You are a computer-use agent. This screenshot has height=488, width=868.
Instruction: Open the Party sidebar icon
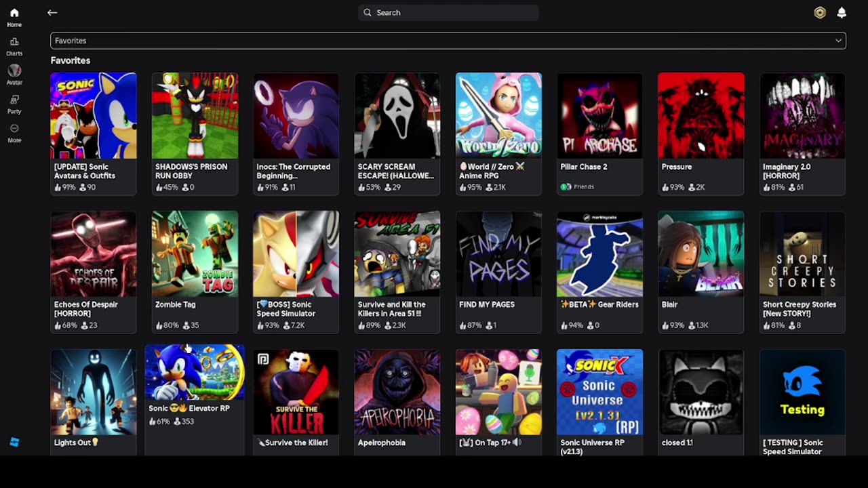coord(14,100)
